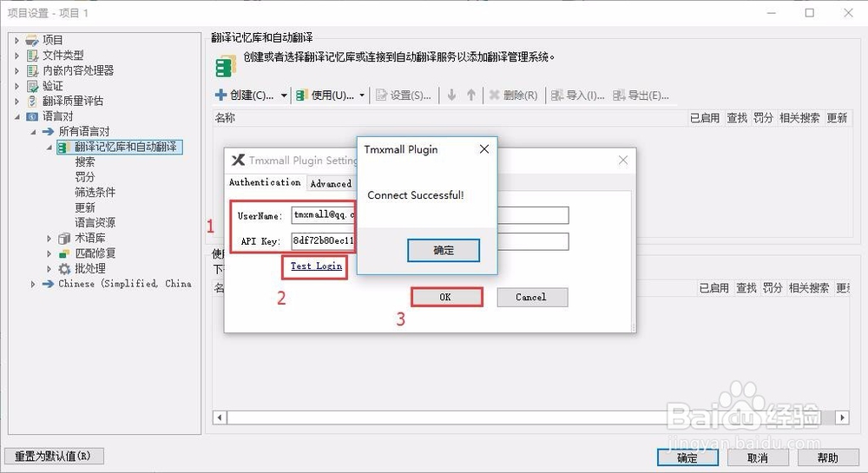This screenshot has width=868, height=473.
Task: Click the bottom 确定 button
Action: [x=687, y=457]
